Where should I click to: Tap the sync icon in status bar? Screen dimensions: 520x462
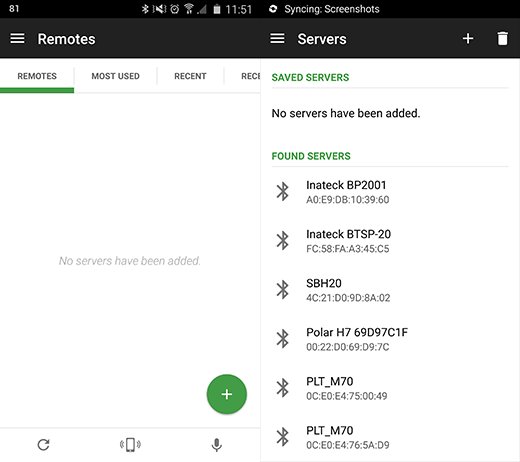pos(273,9)
